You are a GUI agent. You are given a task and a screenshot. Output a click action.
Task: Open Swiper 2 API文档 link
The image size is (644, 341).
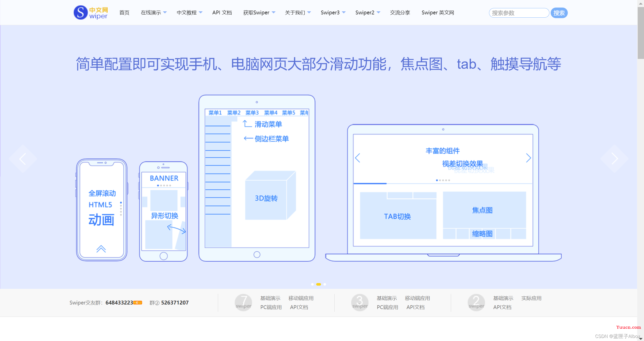coord(502,307)
